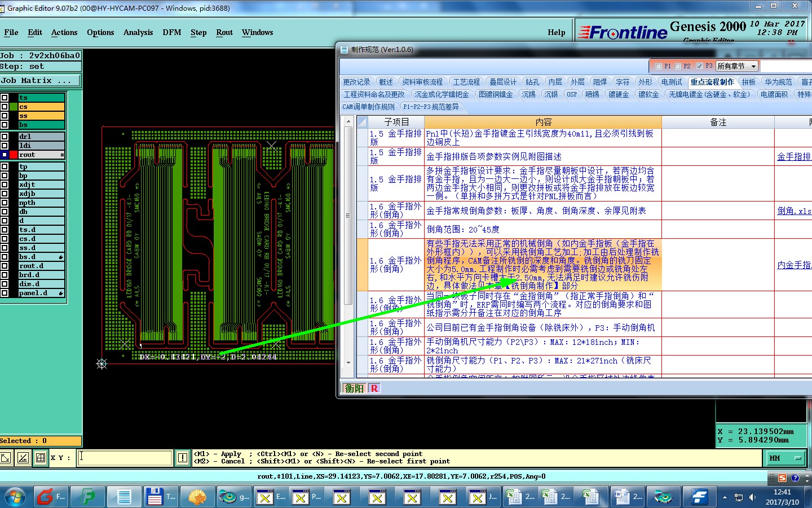Switch to the CAM调单制作规则 tab

click(x=369, y=107)
